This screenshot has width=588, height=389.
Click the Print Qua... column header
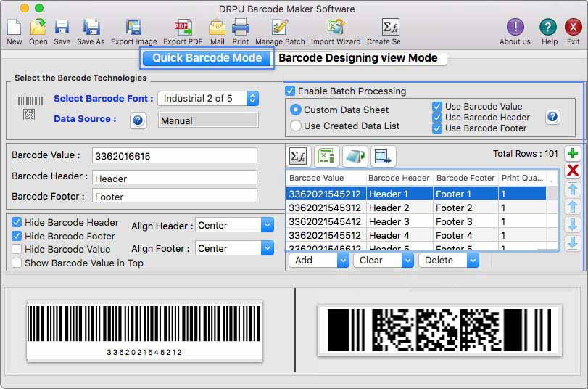pos(522,178)
